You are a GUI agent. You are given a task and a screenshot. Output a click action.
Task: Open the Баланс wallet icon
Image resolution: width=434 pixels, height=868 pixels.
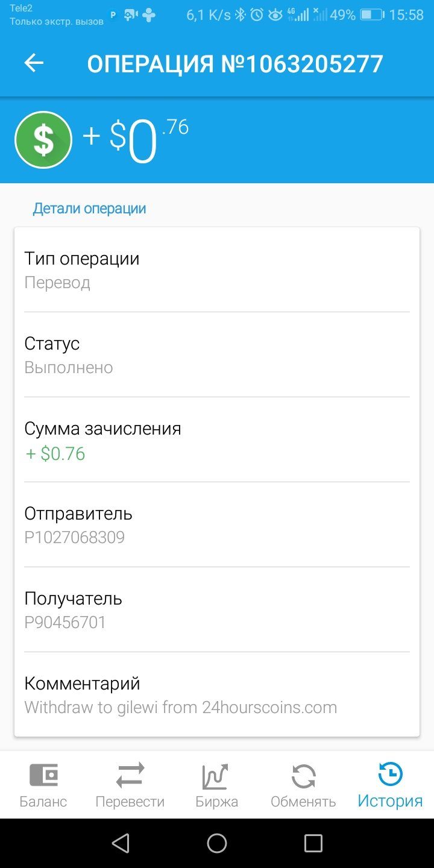(x=43, y=775)
